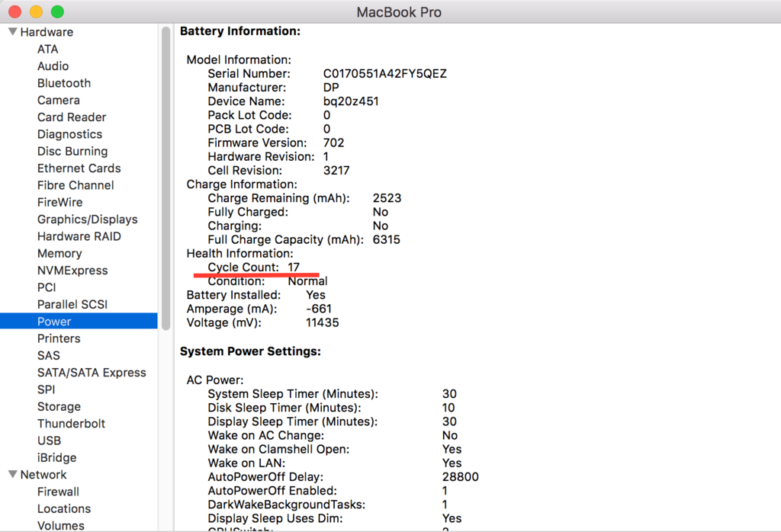
Task: Click the Cell Revision value 3217
Action: coord(336,170)
